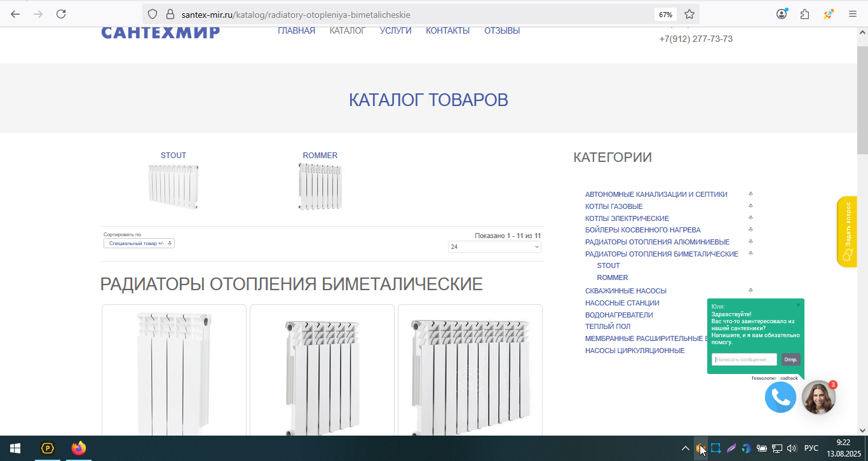This screenshot has width=868, height=461.
Task: Go back to the previous page
Action: [15, 14]
